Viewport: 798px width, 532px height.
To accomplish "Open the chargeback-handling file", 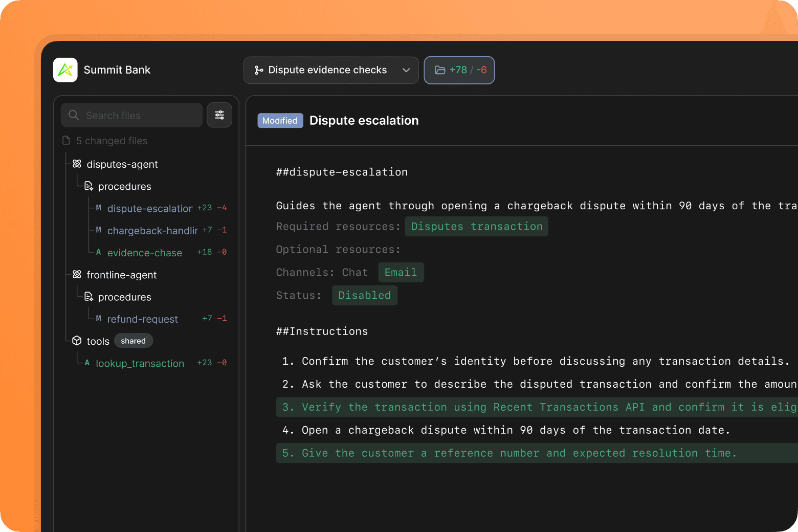I will point(152,230).
